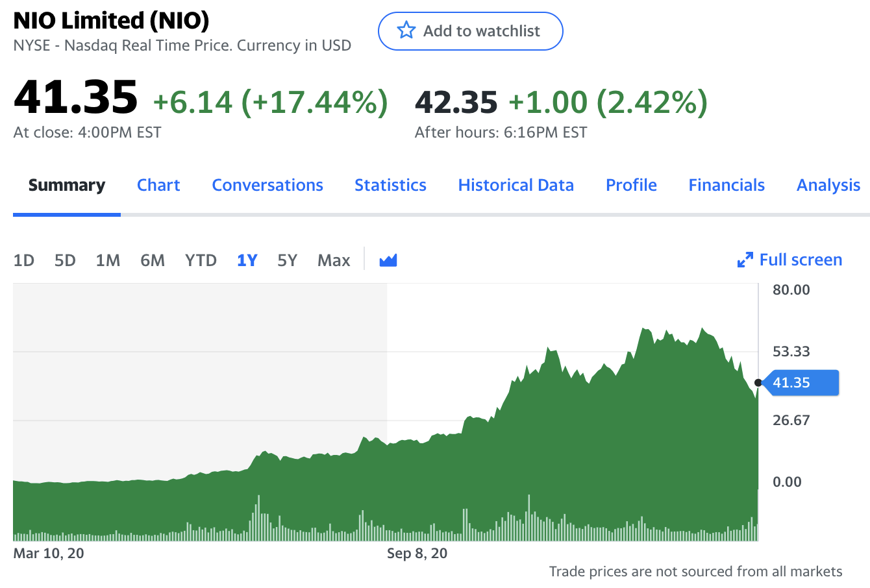
Task: Click the NYSE Nasdaq Real Time Price text
Action: click(182, 45)
